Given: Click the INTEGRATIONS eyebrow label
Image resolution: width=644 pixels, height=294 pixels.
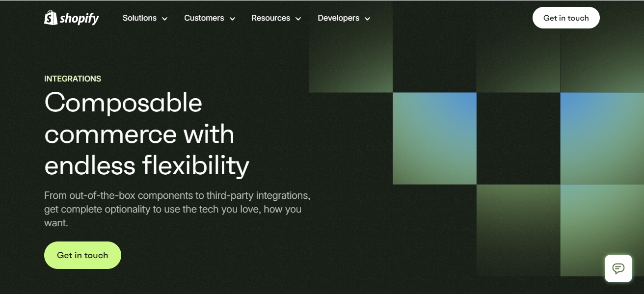Looking at the screenshot, I should 73,79.
